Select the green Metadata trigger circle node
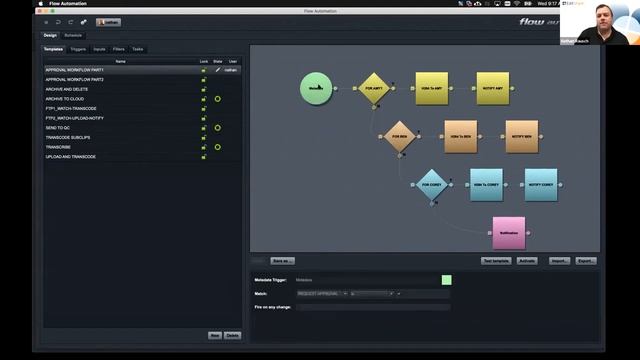The width and height of the screenshot is (640, 360). click(x=316, y=88)
